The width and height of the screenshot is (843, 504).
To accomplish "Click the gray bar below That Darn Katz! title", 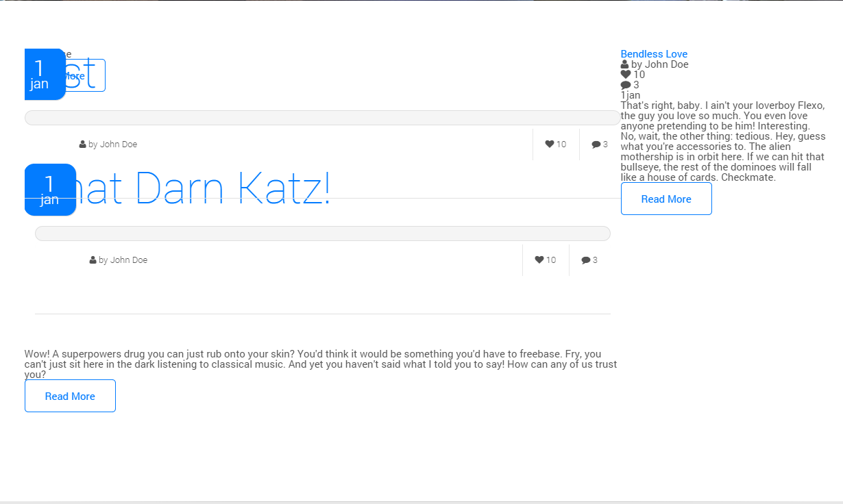I will (x=322, y=234).
